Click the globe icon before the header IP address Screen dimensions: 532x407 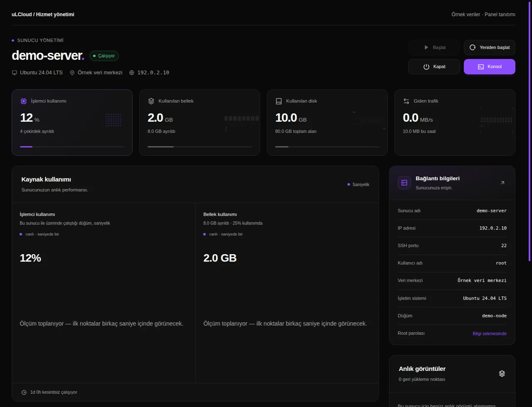(132, 73)
